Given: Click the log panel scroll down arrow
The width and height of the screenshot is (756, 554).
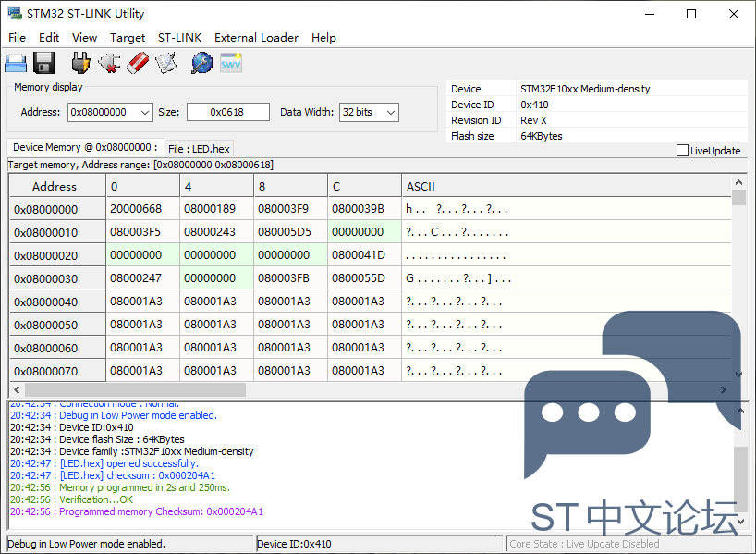Looking at the screenshot, I should (741, 521).
